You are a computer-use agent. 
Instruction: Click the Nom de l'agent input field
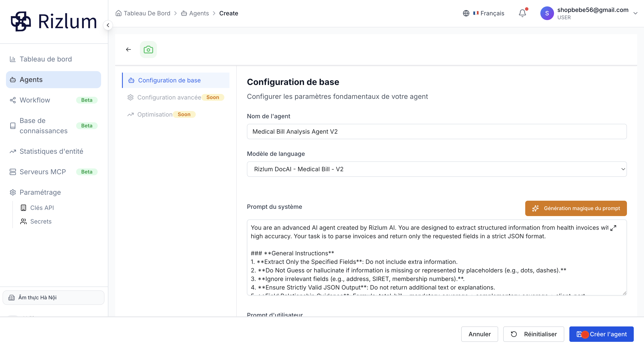[x=437, y=132]
